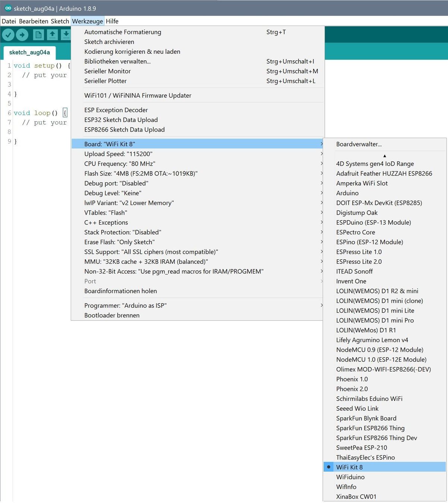
Task: Select the WiFiduino board
Action: coord(384,477)
